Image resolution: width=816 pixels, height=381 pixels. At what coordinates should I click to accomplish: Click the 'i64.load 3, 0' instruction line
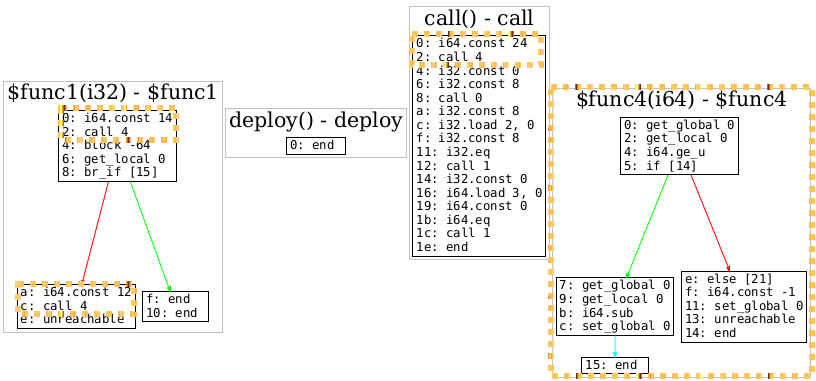click(x=479, y=193)
